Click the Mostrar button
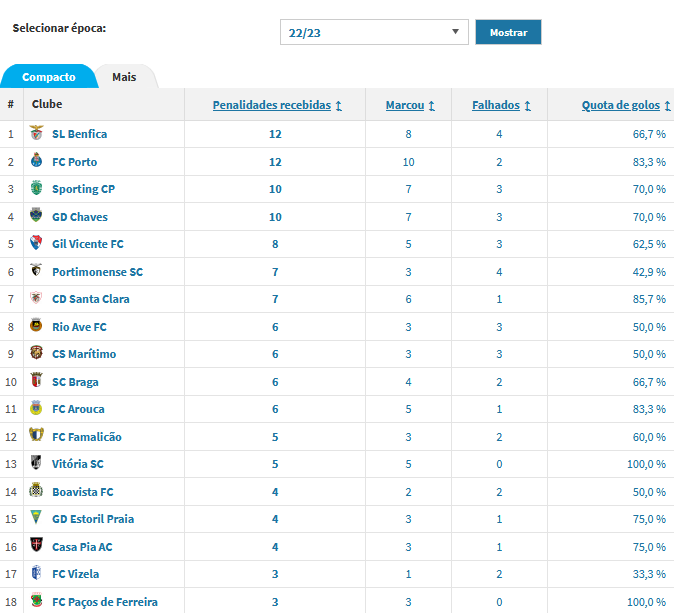Image resolution: width=674 pixels, height=613 pixels. 508,32
